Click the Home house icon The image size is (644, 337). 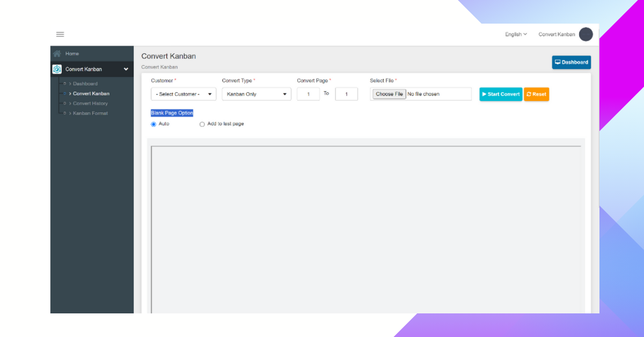57,54
